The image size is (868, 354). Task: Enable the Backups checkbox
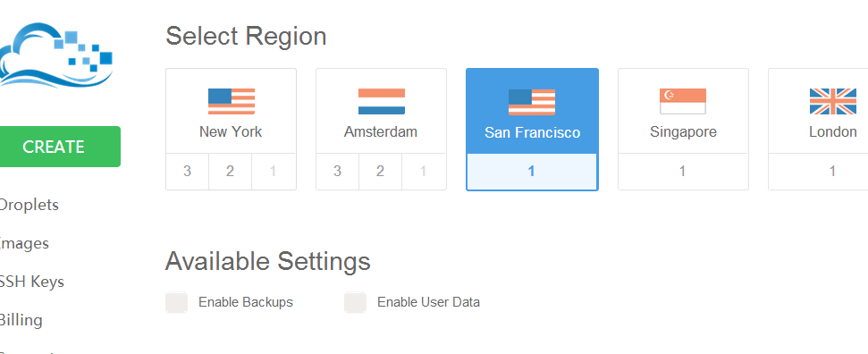pos(177,302)
